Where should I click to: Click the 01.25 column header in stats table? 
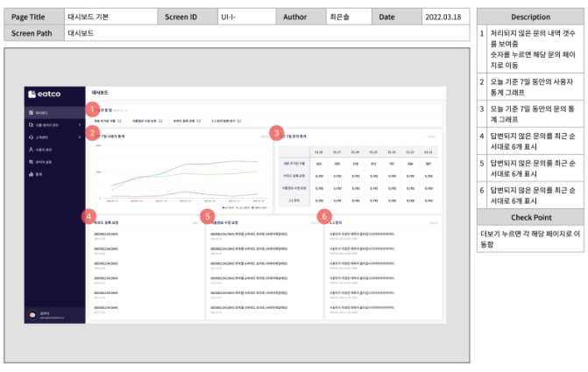click(373, 152)
